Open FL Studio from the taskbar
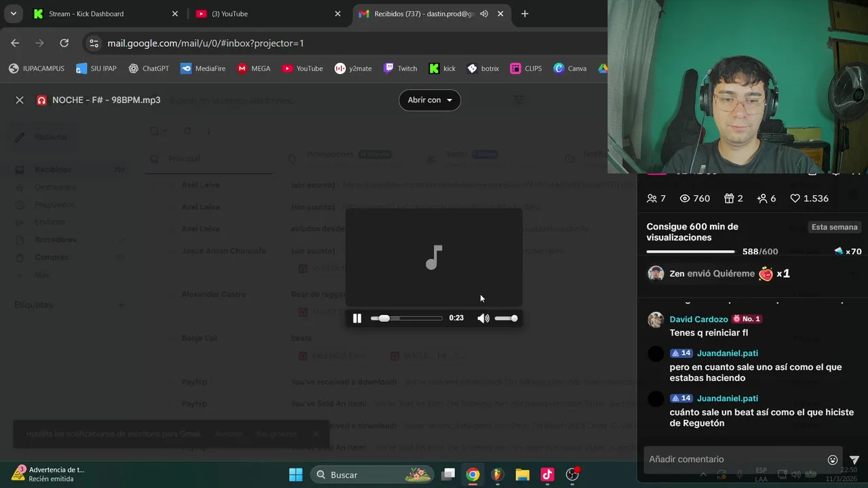The image size is (868, 488). (x=497, y=474)
